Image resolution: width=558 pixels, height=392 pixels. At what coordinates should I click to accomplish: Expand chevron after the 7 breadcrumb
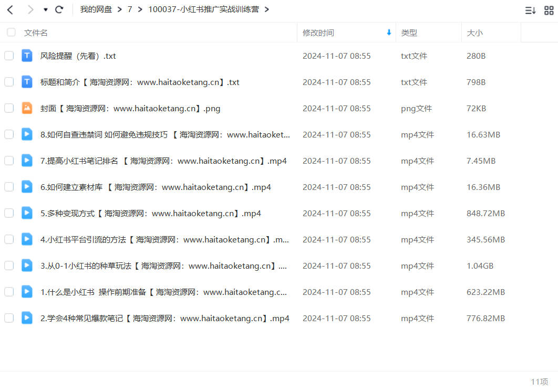pyautogui.click(x=140, y=9)
